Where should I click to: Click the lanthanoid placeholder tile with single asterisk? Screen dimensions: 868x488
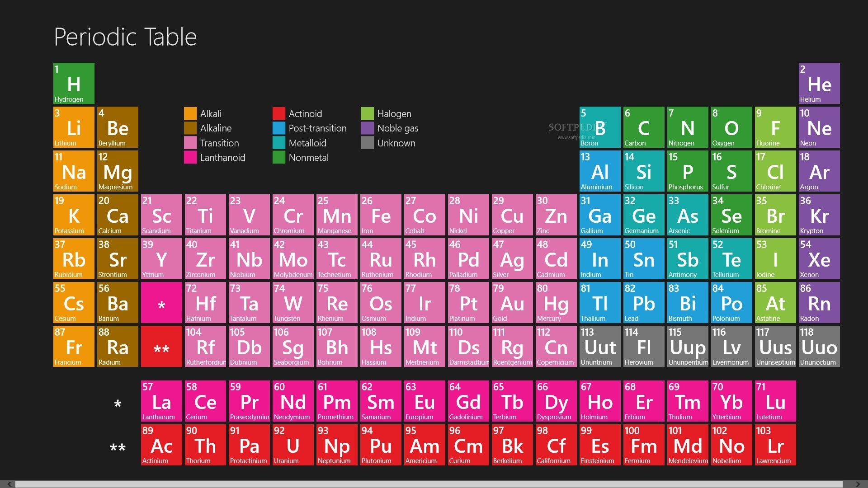161,302
